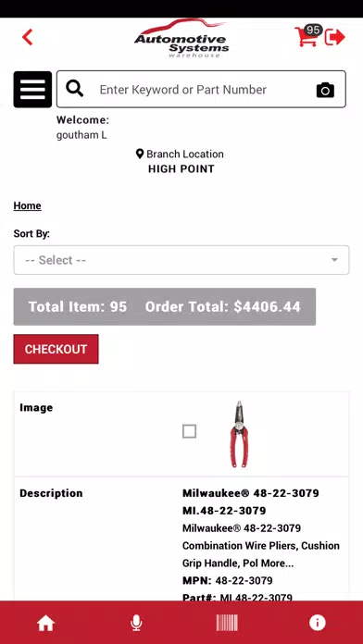The width and height of the screenshot is (363, 644).
Task: Tap the red logout arrow icon
Action: [335, 37]
